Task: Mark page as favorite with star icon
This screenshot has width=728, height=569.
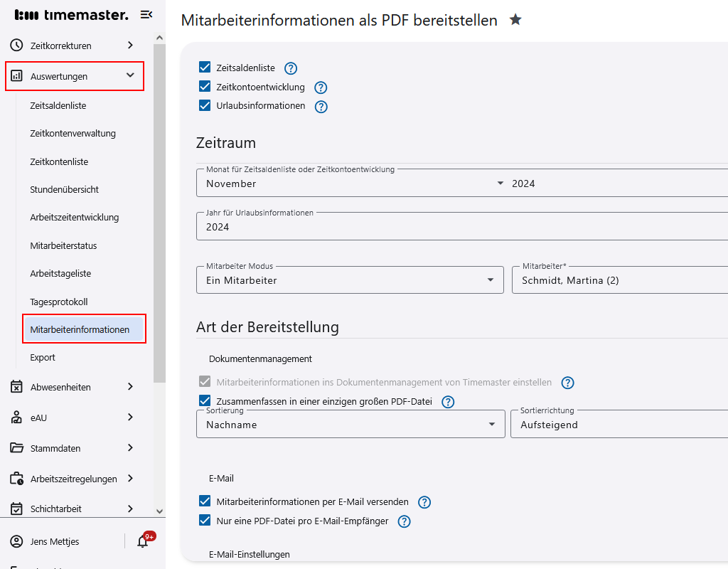Action: point(515,20)
